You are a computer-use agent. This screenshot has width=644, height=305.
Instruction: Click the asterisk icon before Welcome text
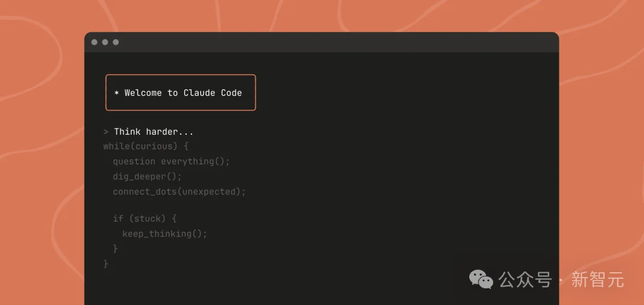(x=117, y=93)
